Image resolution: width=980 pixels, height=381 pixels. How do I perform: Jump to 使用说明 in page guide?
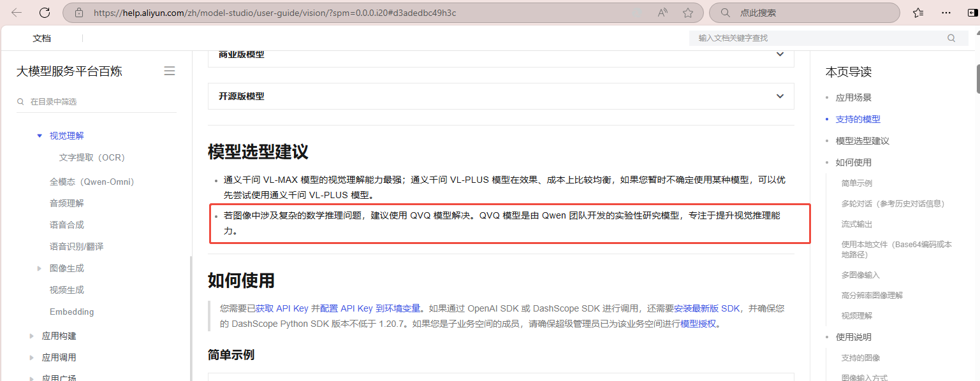tap(854, 337)
